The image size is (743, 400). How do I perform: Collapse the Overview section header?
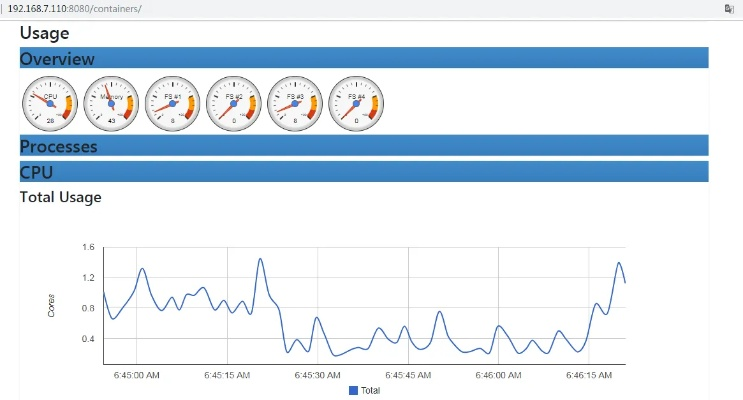[x=58, y=59]
